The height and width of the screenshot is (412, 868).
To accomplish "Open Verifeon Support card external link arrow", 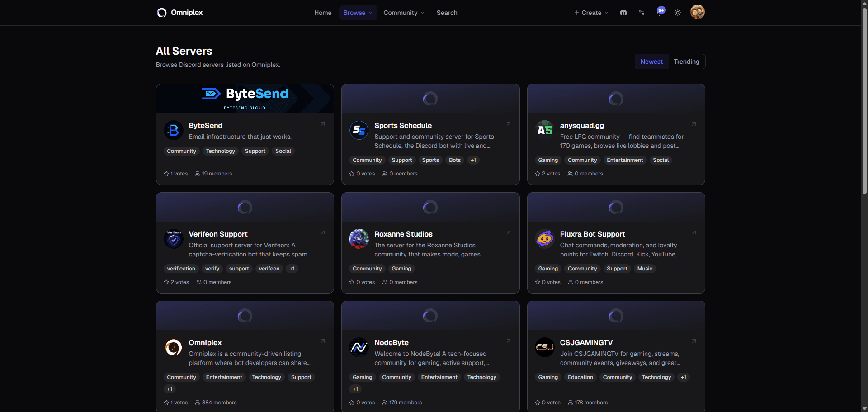I will coord(323,232).
